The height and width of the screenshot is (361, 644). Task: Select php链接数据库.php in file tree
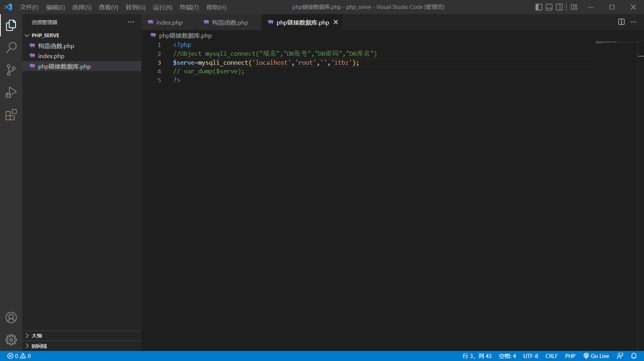tap(82, 66)
